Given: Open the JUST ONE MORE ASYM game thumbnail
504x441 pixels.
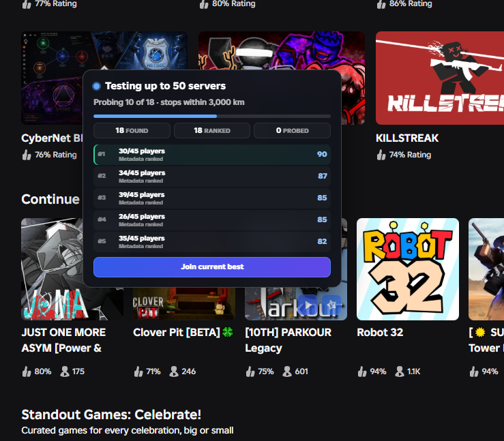Looking at the screenshot, I should (52, 269).
